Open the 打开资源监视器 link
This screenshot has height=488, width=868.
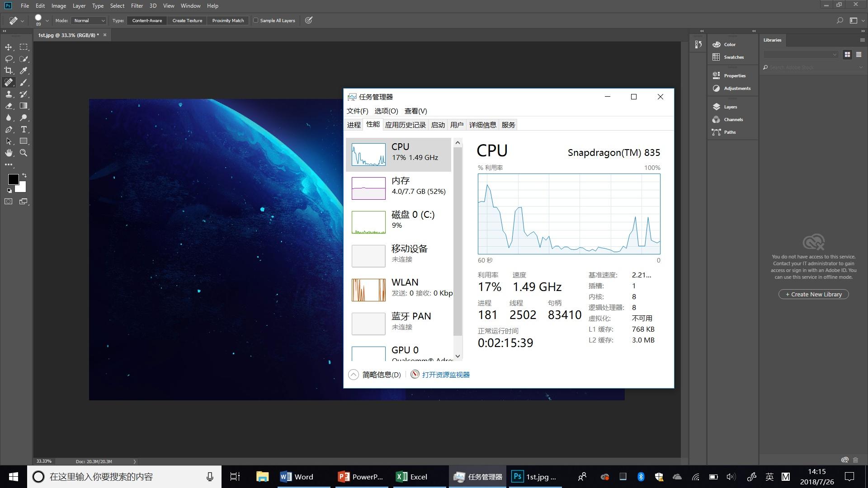pos(446,375)
